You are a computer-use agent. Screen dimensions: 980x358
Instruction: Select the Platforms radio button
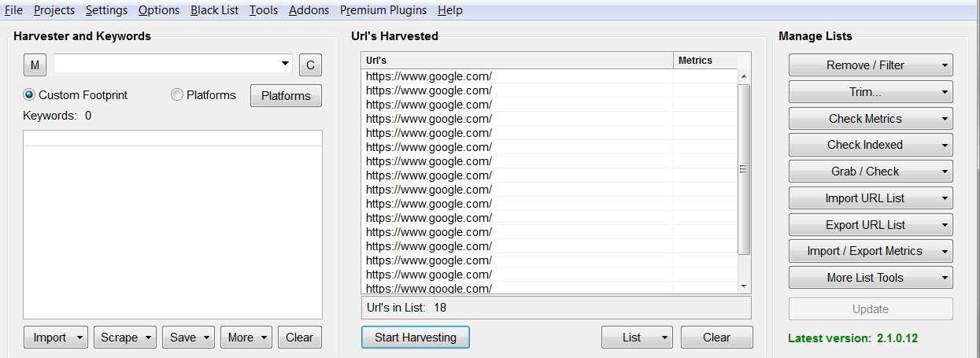pyautogui.click(x=177, y=94)
